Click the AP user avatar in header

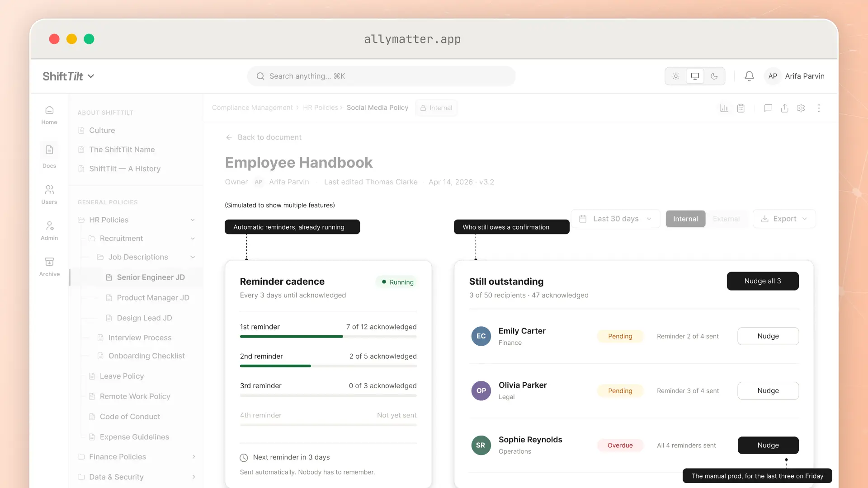coord(773,76)
